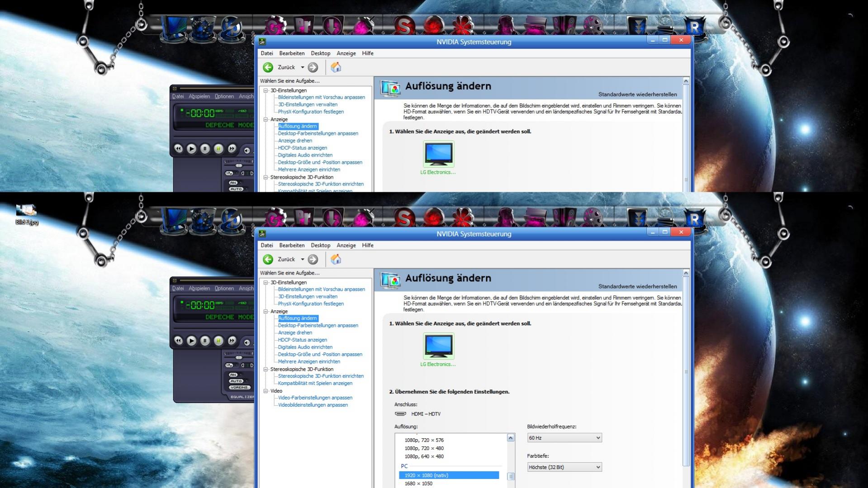868x488 pixels.
Task: Click the VOREINS. presets button in Winamp
Action: click(x=239, y=387)
